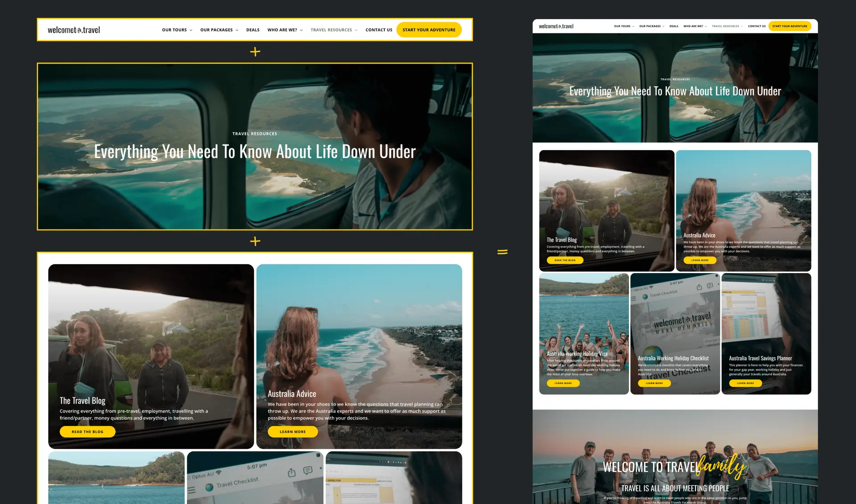This screenshot has width=856, height=504.
Task: Expand the TRAVEL RESOURCES chevron in the small preview navbar
Action: tap(742, 26)
